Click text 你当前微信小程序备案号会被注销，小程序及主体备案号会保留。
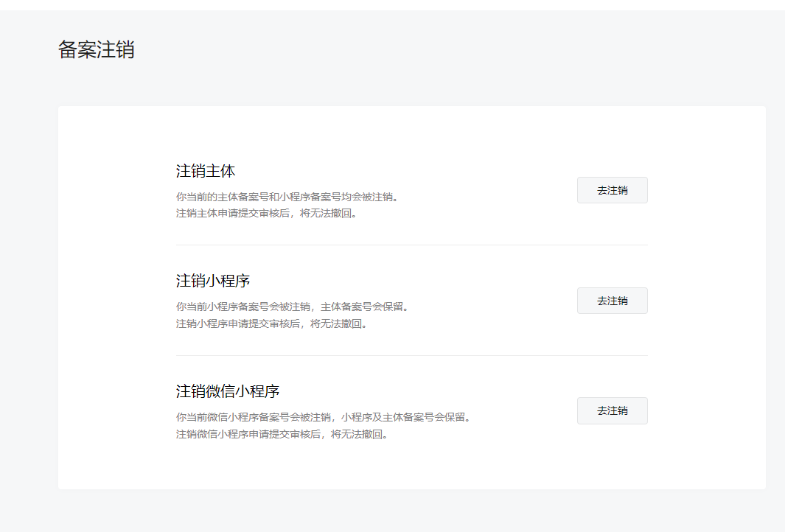The width and height of the screenshot is (785, 532). click(x=325, y=417)
